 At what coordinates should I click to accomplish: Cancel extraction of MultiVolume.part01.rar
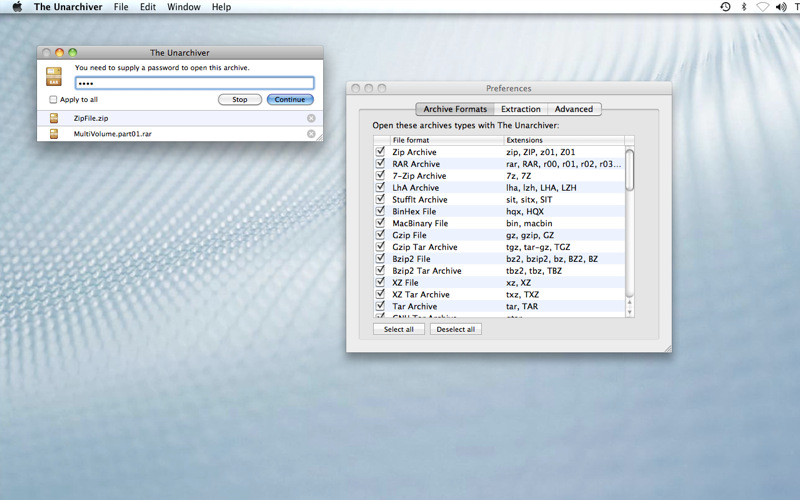tap(311, 134)
